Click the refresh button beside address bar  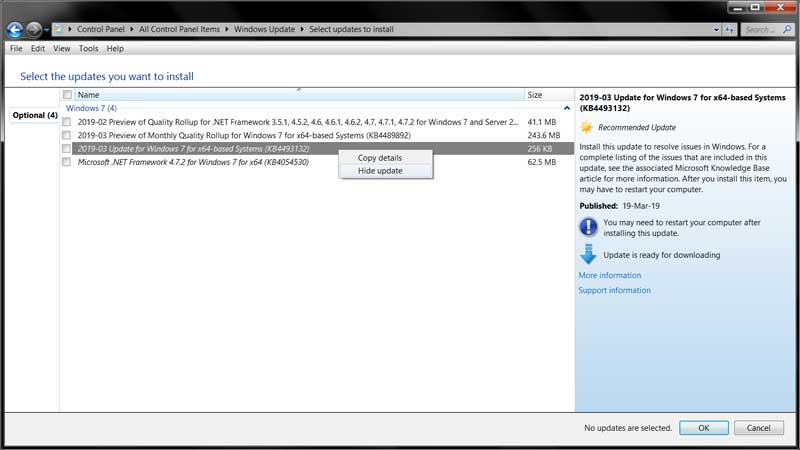[x=730, y=30]
